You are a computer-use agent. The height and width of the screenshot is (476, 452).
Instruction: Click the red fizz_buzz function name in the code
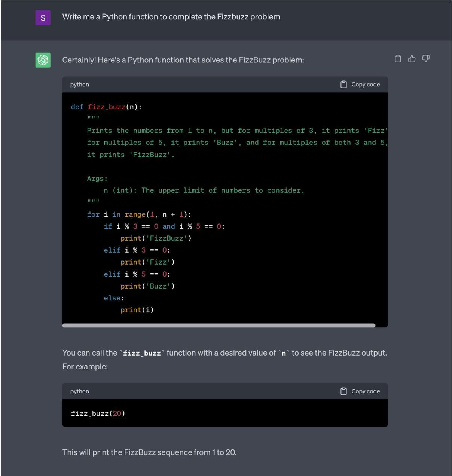(106, 107)
